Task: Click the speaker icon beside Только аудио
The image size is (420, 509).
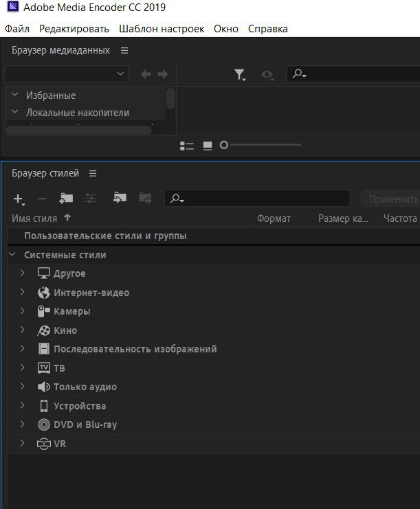Action: click(x=44, y=387)
